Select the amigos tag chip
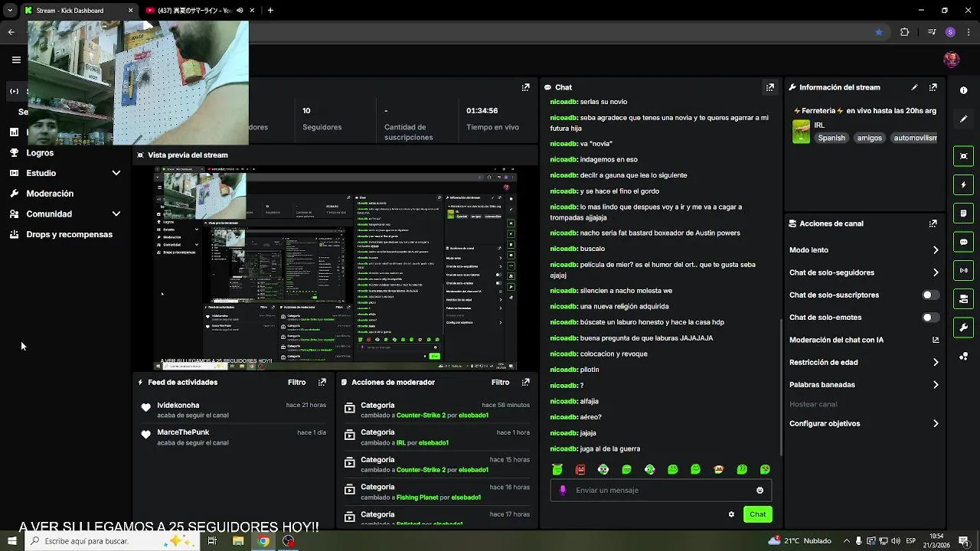Image resolution: width=980 pixels, height=551 pixels. coord(869,138)
